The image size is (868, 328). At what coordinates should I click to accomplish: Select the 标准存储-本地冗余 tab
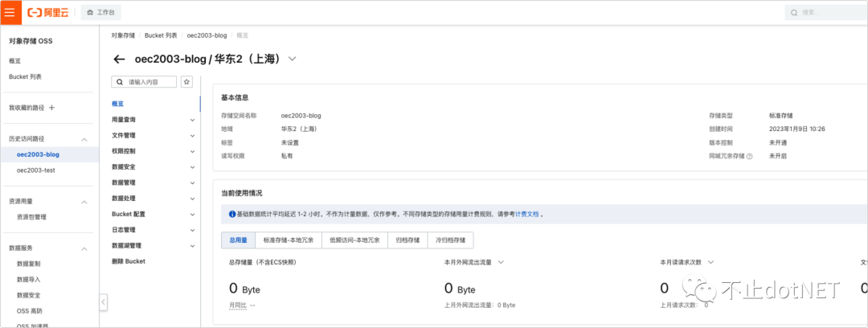289,240
